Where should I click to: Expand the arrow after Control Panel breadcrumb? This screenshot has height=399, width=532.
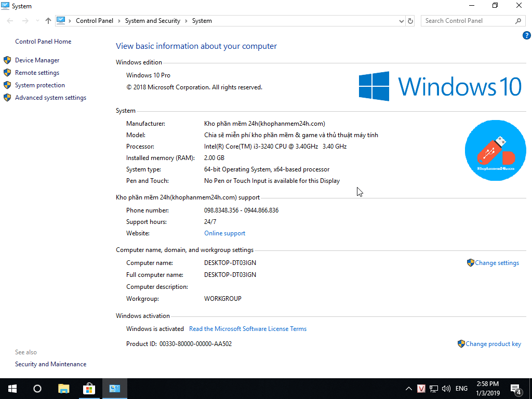click(x=119, y=21)
